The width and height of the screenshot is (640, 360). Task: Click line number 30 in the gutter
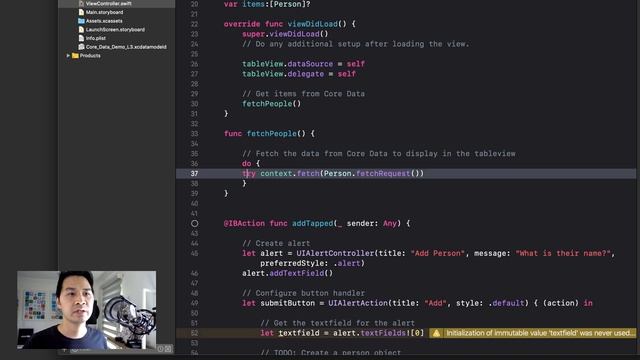pos(194,104)
